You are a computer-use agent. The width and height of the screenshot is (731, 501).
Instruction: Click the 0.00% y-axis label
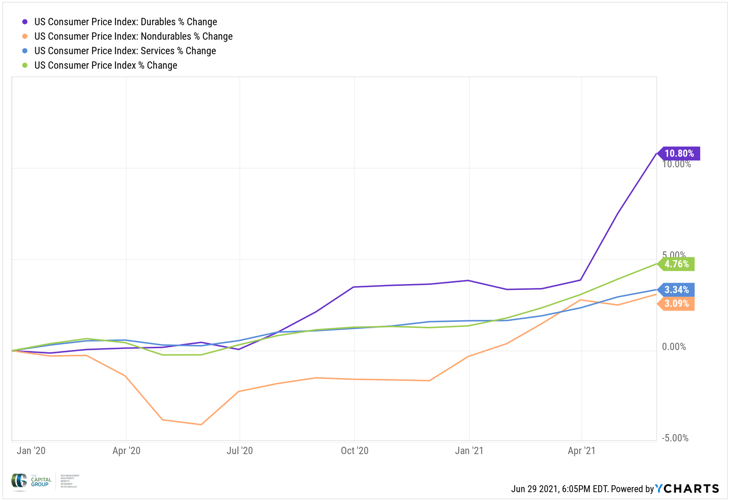tap(675, 347)
